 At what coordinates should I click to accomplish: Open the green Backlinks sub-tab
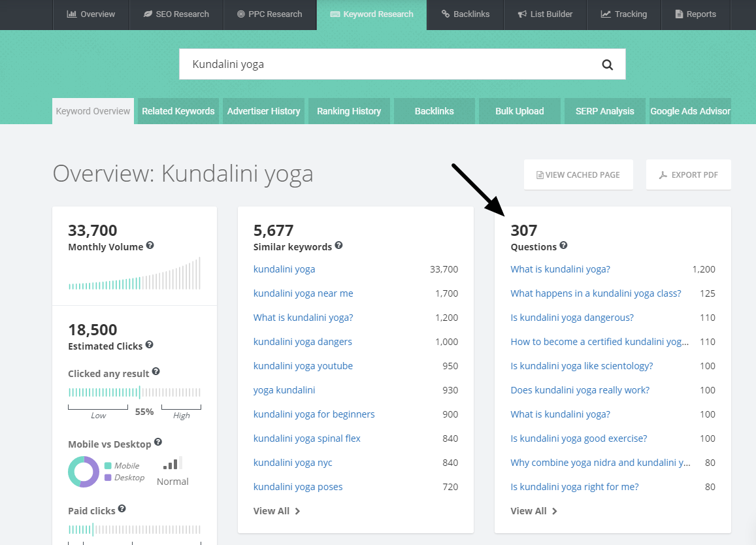coord(435,111)
